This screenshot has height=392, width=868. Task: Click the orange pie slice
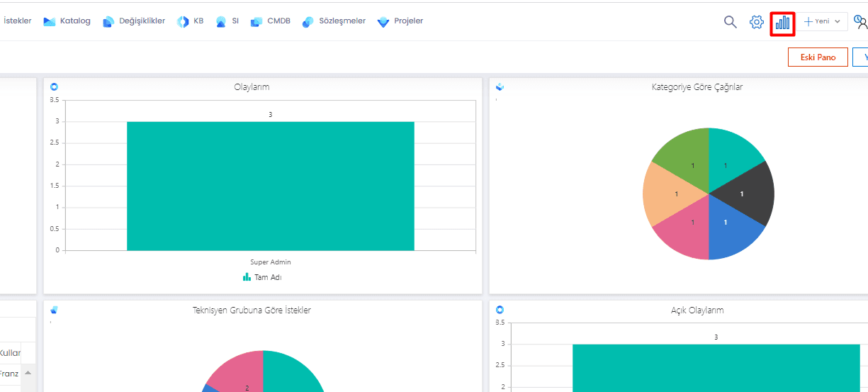[669, 193]
